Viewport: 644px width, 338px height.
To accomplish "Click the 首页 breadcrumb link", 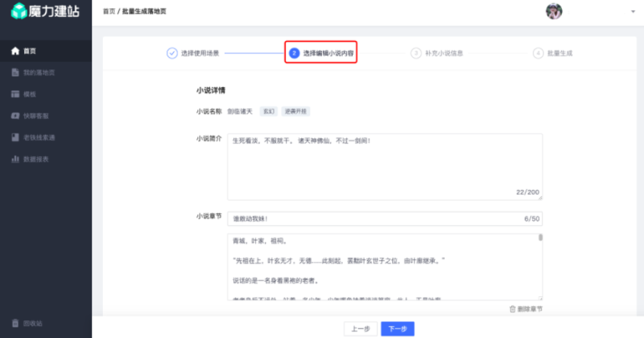I will 109,11.
